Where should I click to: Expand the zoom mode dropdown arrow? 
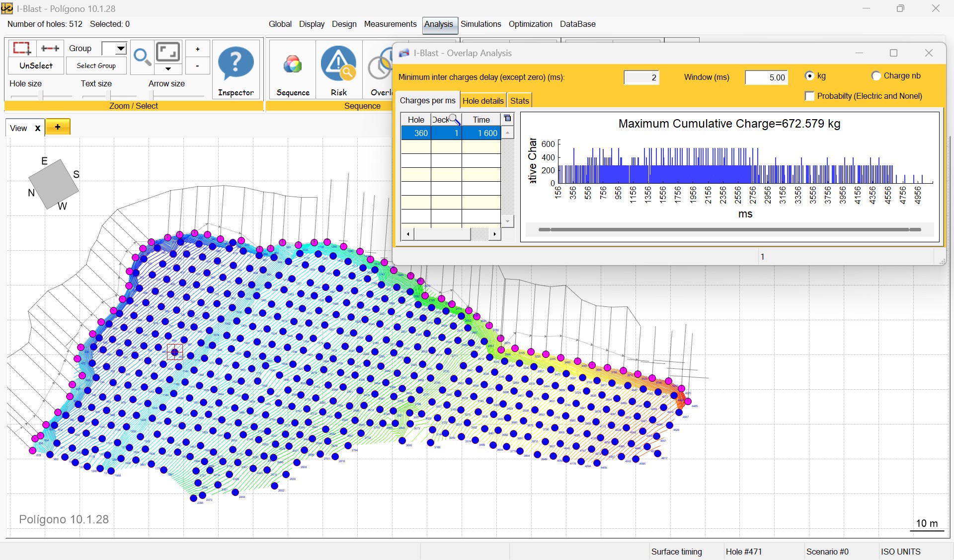168,69
